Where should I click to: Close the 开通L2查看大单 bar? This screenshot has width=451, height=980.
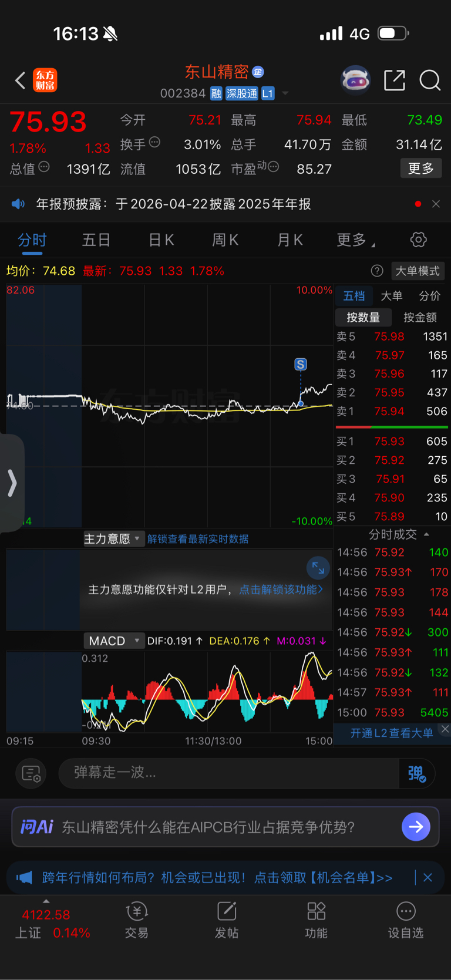pos(445,729)
